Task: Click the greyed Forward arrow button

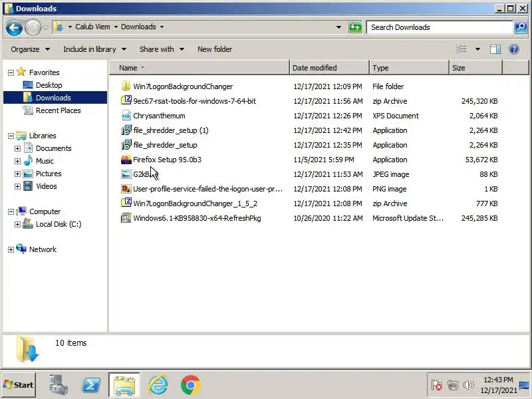Action: coord(33,27)
